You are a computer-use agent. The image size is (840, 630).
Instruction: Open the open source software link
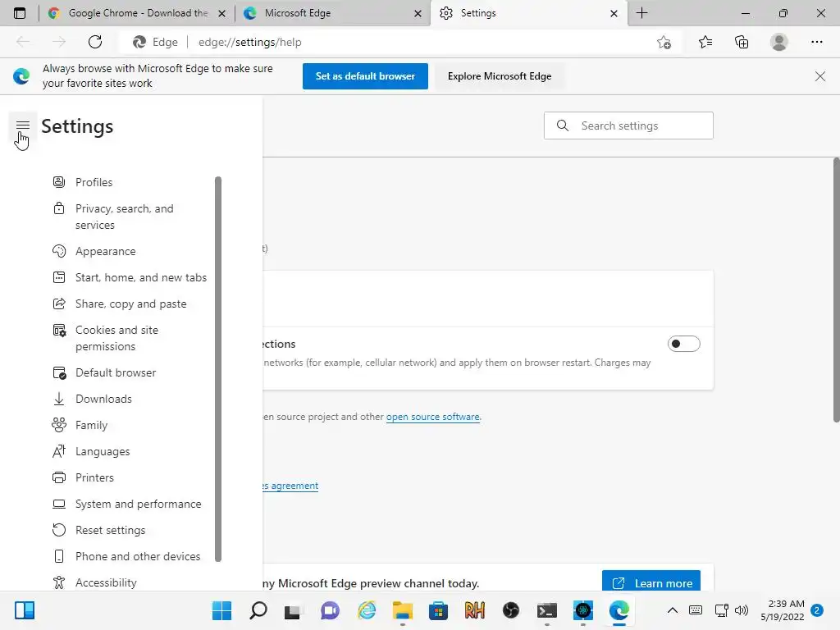(x=433, y=417)
